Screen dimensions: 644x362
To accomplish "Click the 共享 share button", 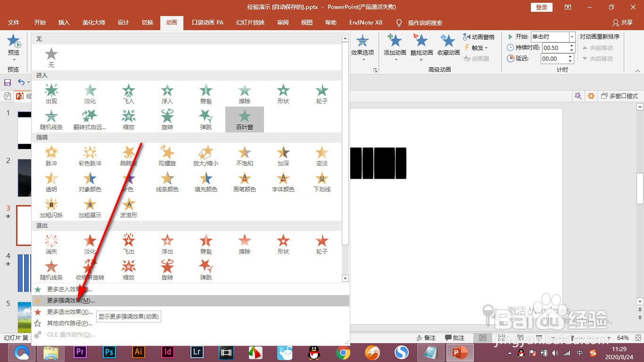I will click(622, 23).
